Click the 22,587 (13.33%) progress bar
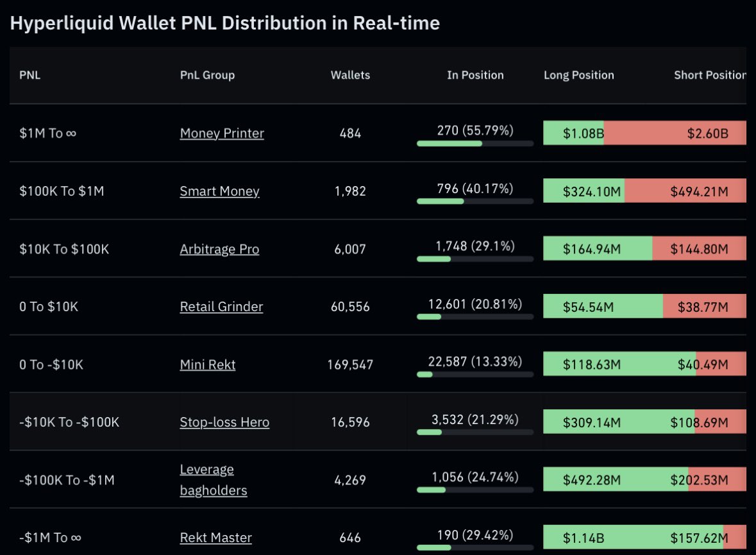The width and height of the screenshot is (756, 555). click(475, 375)
